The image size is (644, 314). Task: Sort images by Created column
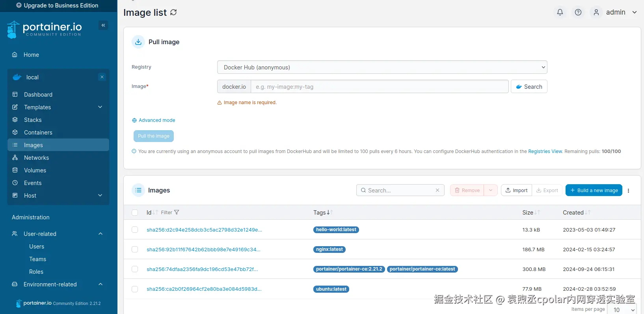click(577, 212)
